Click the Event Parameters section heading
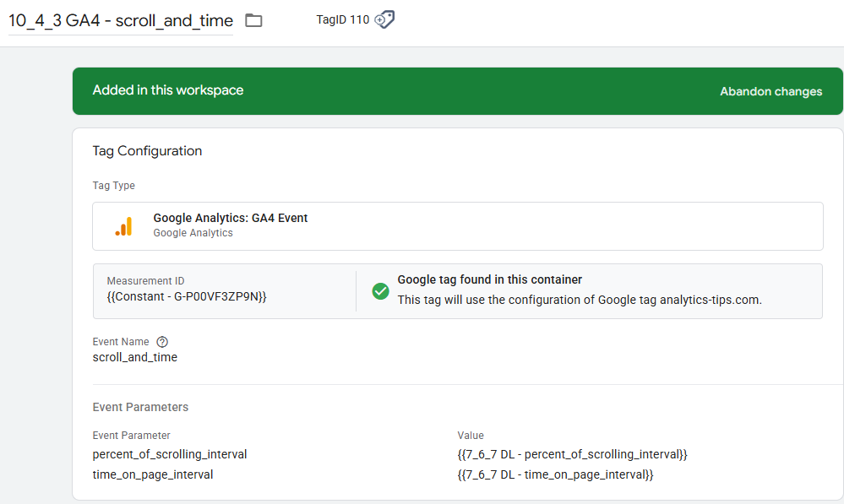 140,407
